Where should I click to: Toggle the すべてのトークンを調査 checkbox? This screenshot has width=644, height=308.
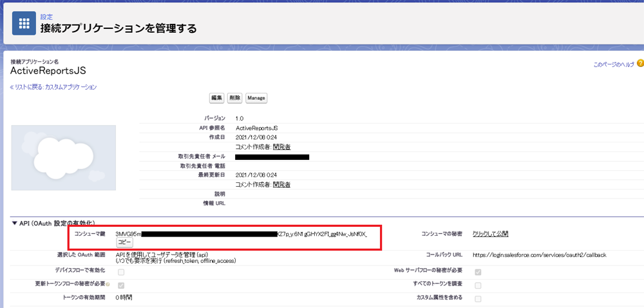[478, 285]
